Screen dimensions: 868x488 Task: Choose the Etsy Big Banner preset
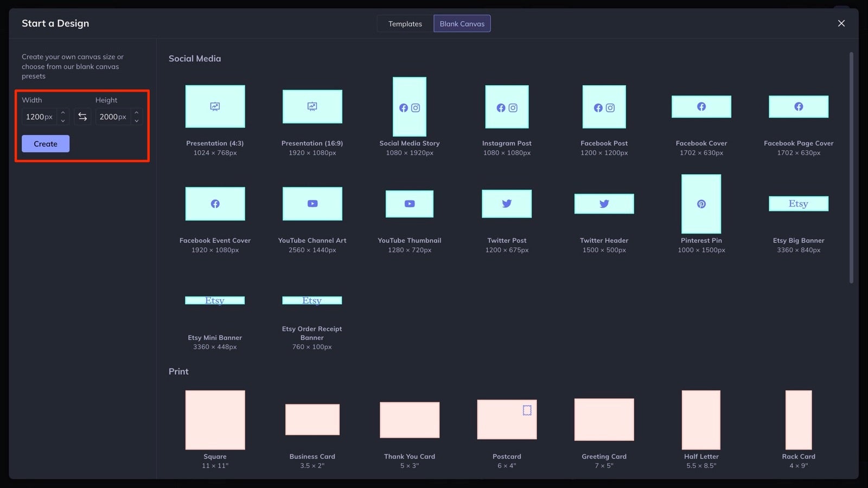798,204
